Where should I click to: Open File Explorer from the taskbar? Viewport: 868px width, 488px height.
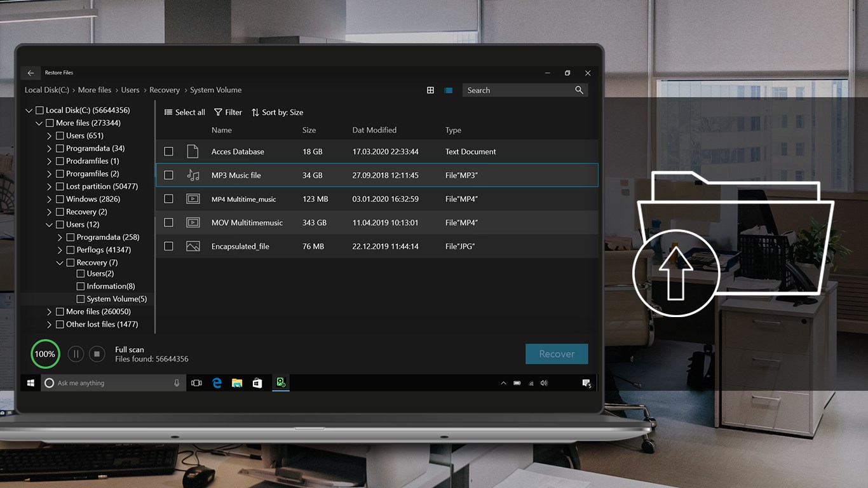pos(237,383)
